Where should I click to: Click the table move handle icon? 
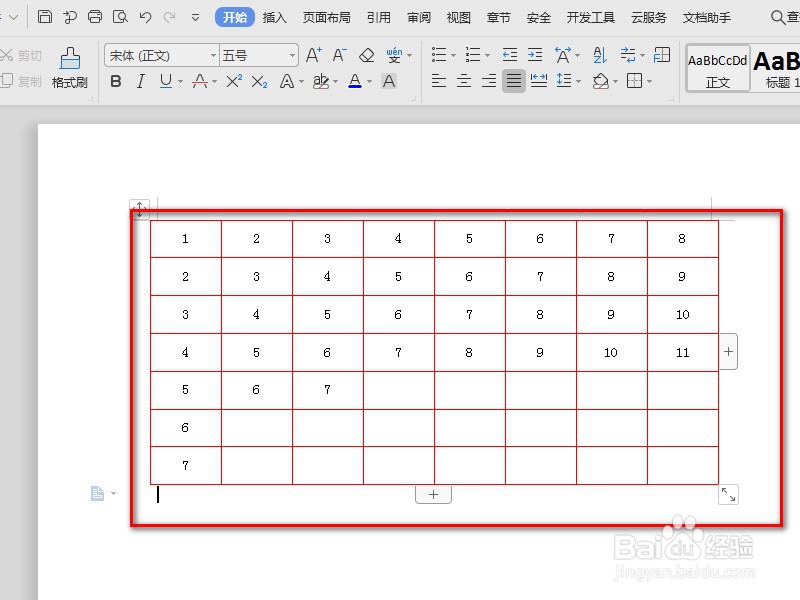tap(139, 209)
